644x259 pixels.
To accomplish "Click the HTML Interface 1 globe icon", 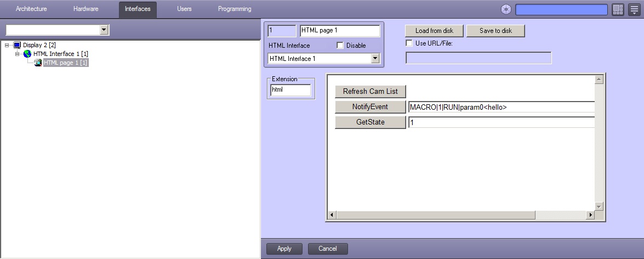I will point(27,54).
